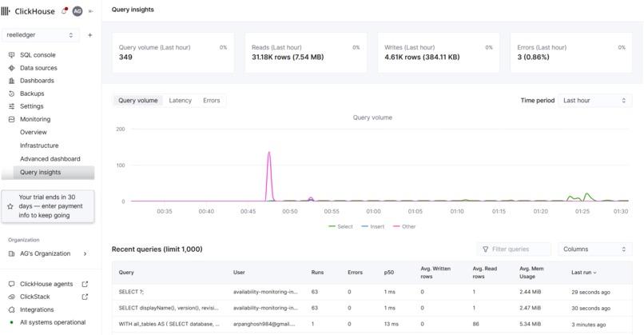Open ClickHouse agents link
Screen dimensions: 644x335
click(x=46, y=284)
